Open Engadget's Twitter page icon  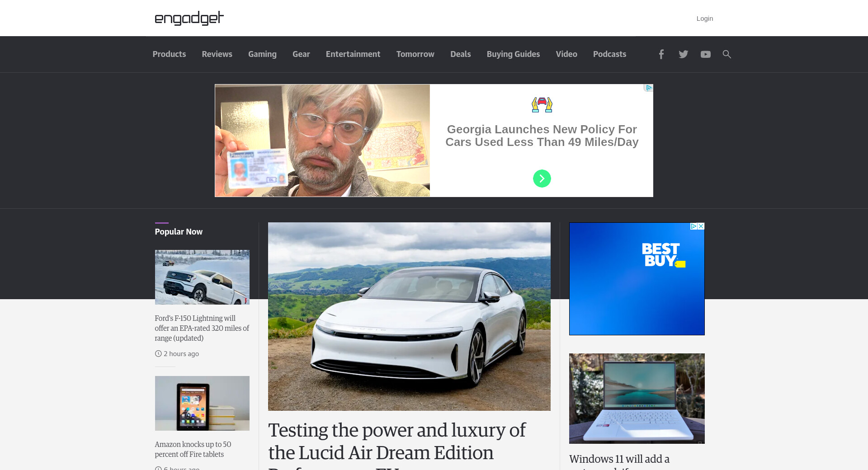(x=683, y=54)
